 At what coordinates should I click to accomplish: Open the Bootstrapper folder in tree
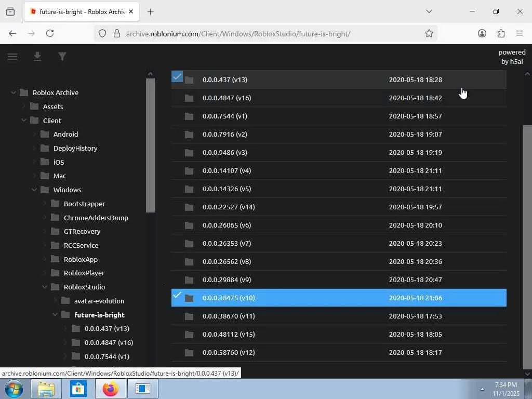(x=85, y=204)
